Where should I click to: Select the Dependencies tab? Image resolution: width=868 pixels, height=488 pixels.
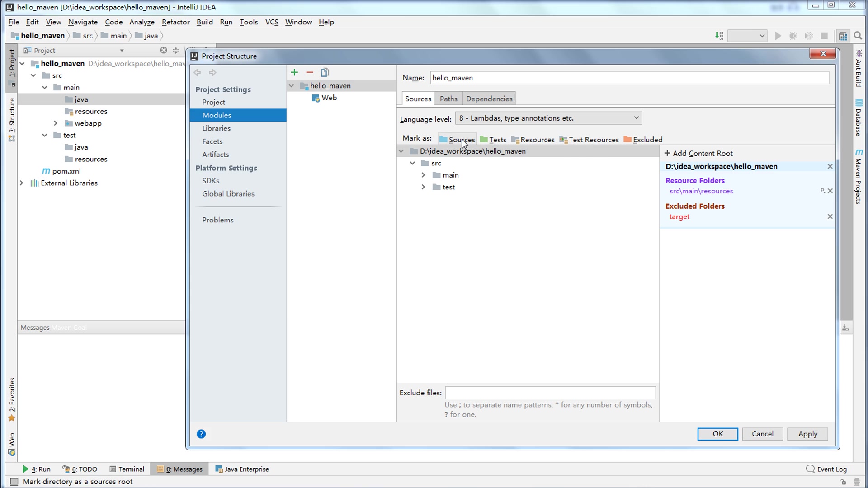[x=490, y=99]
